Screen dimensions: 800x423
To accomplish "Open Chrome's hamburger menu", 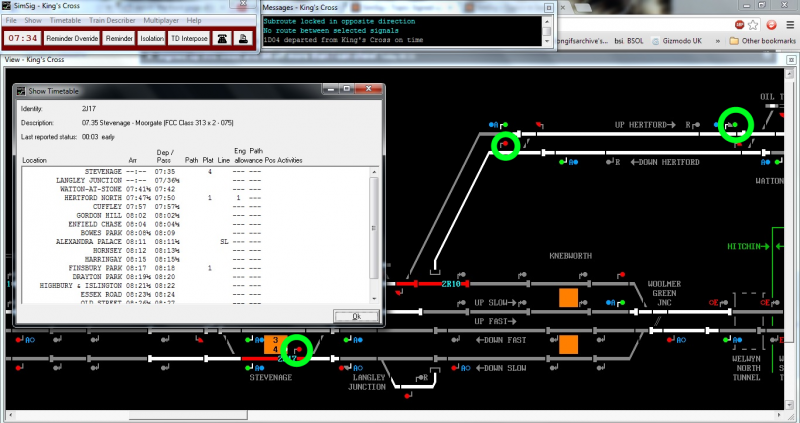I will (790, 24).
